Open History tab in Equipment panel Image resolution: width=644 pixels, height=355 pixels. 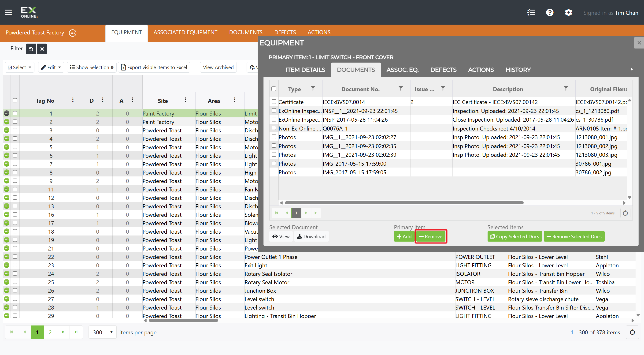(x=518, y=70)
